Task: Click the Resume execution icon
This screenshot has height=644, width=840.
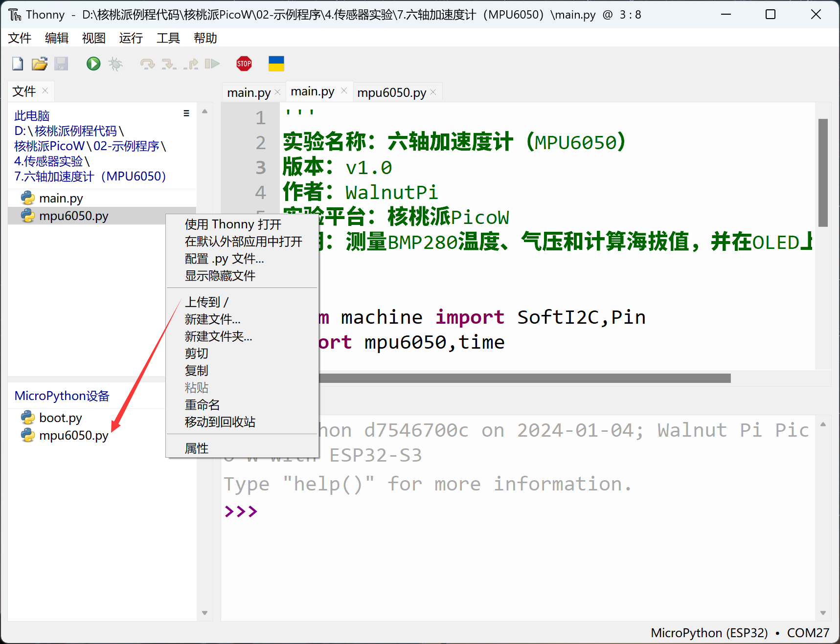Action: click(x=212, y=64)
